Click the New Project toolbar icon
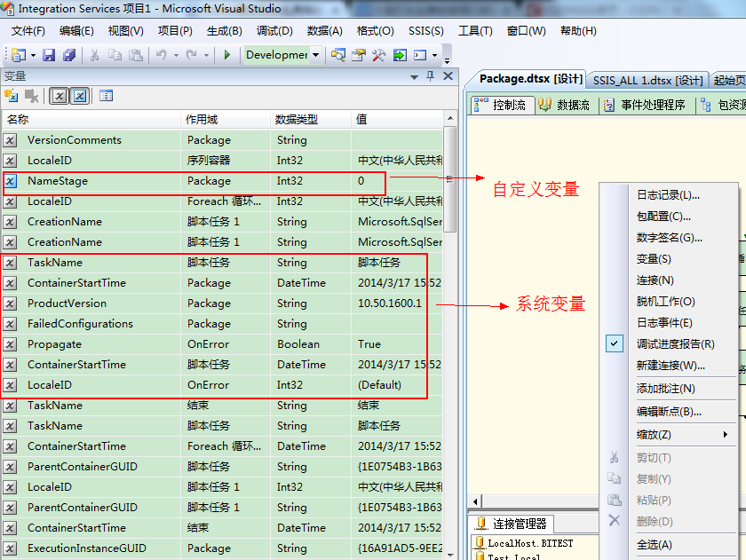The width and height of the screenshot is (746, 560). click(x=19, y=55)
